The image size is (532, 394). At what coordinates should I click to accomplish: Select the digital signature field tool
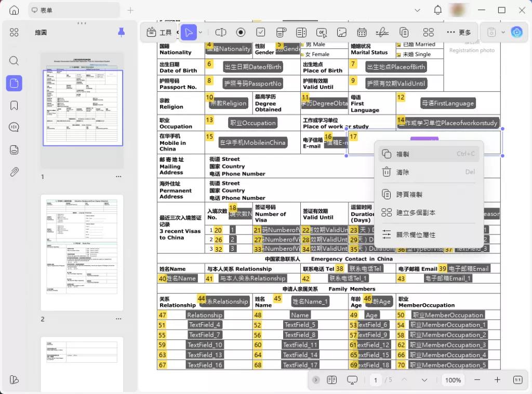coord(382,32)
